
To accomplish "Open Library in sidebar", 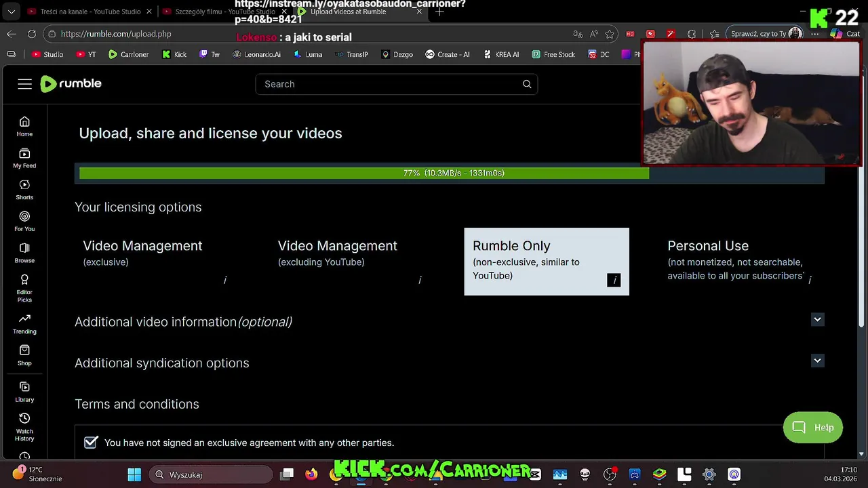I will [x=24, y=392].
